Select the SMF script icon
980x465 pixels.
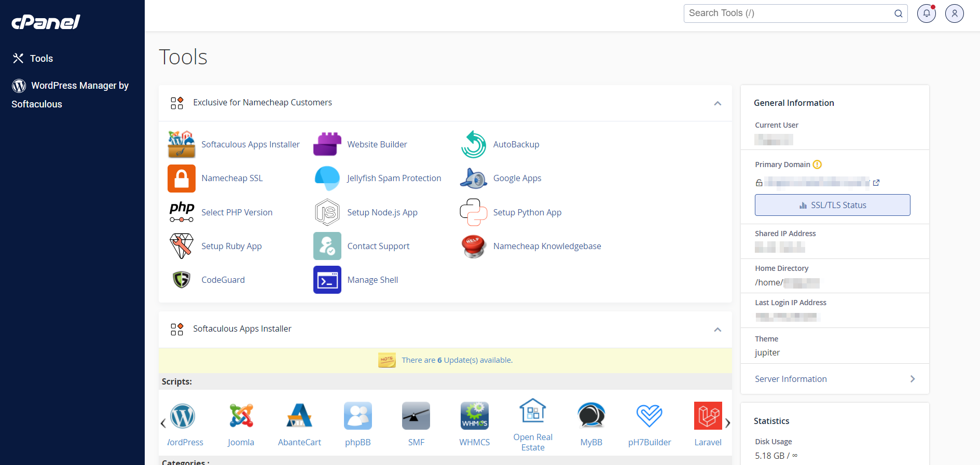pyautogui.click(x=416, y=416)
